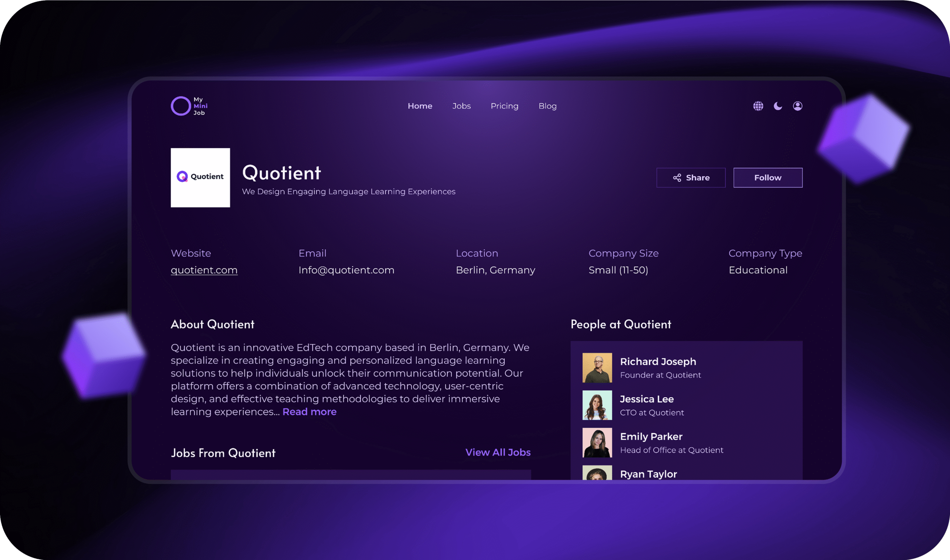Toggle dark mode moon icon
Viewport: 950px width, 560px height.
778,106
